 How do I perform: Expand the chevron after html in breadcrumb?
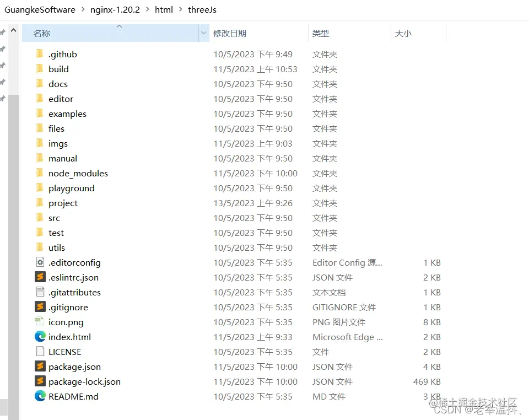pos(181,9)
